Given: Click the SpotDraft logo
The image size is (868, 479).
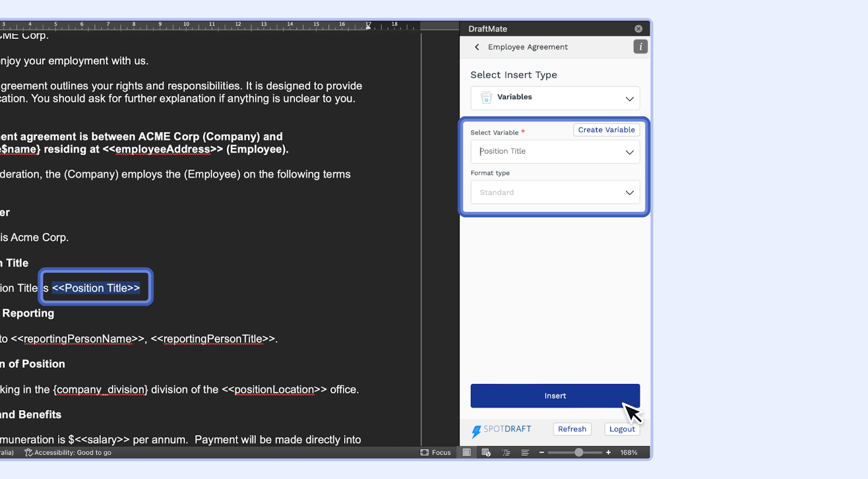Looking at the screenshot, I should [501, 430].
